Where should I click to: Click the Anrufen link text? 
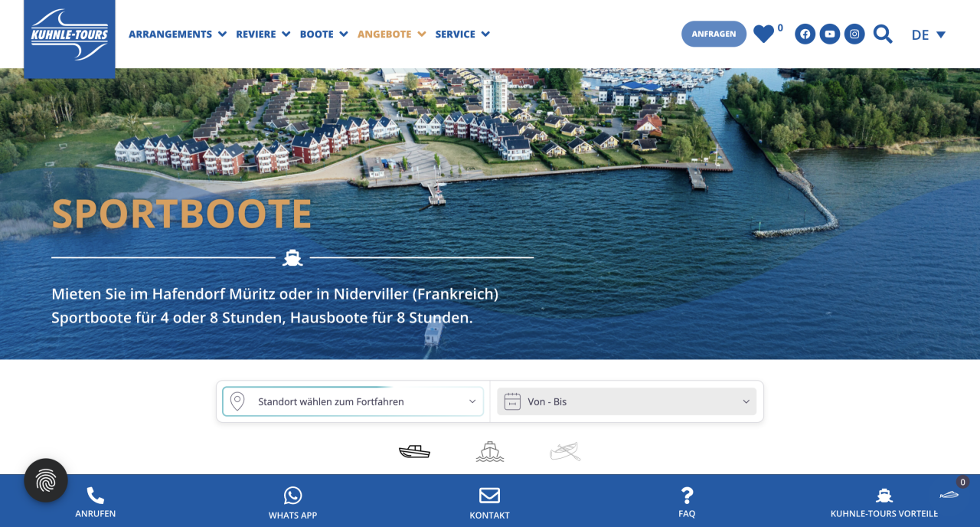click(96, 514)
